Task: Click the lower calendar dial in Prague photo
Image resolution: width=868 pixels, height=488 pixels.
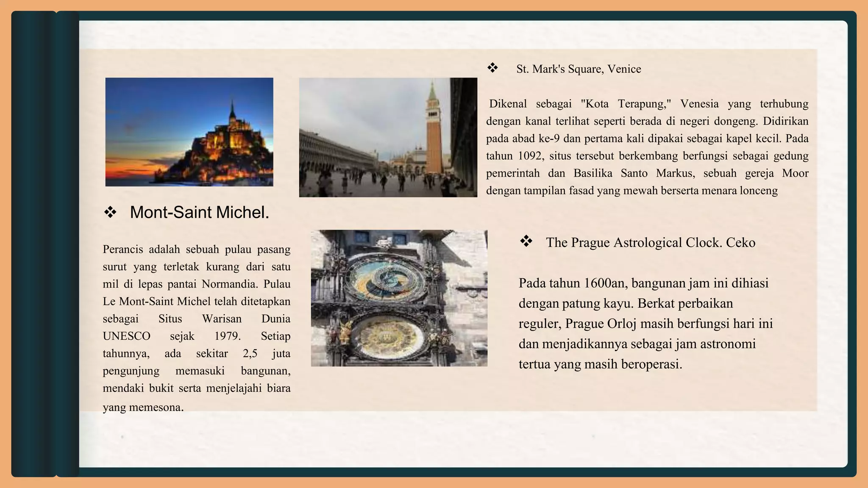Action: [387, 338]
